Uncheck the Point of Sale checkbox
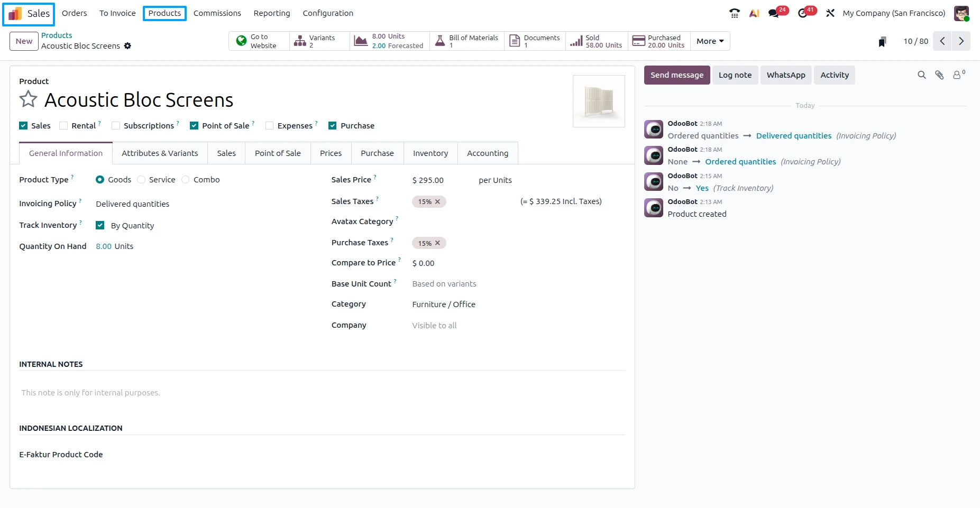 click(x=194, y=126)
